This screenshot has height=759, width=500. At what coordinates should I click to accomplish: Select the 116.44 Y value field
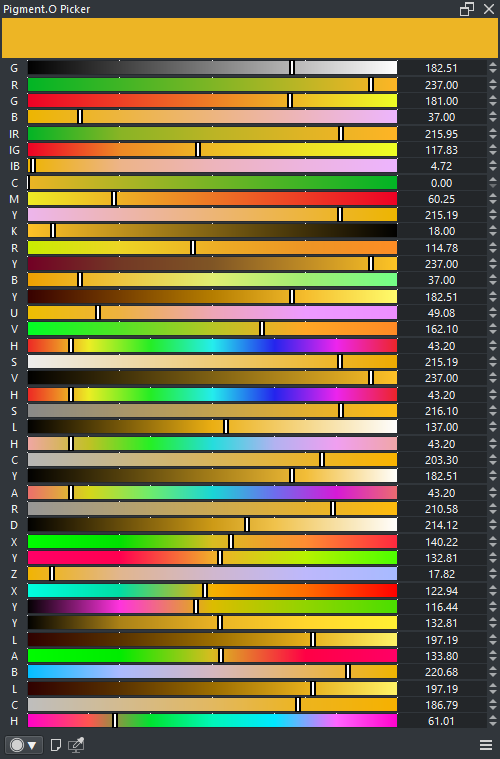tap(441, 607)
